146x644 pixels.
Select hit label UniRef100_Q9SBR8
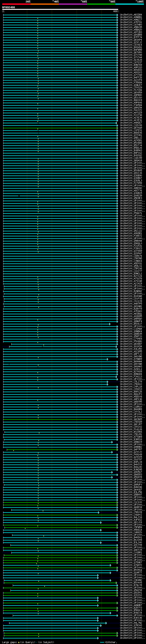[131, 35]
